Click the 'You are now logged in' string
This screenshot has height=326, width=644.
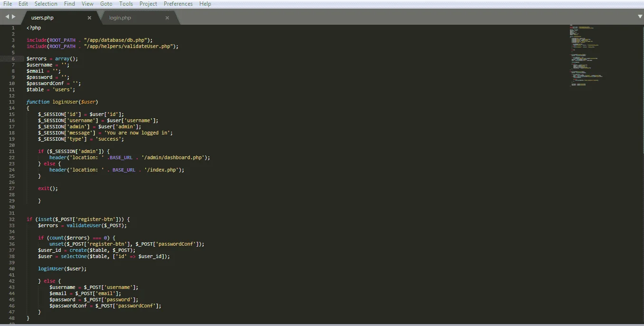[x=137, y=133]
